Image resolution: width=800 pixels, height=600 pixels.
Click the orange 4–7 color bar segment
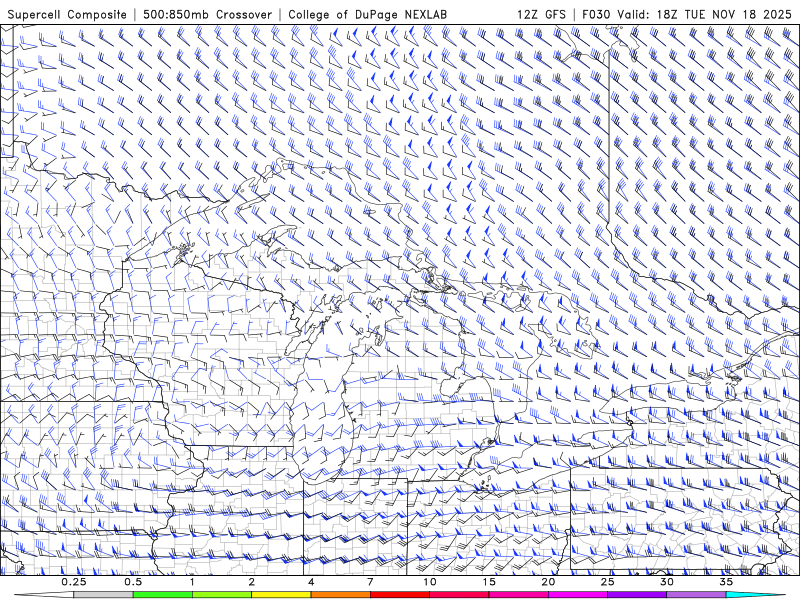click(340, 595)
